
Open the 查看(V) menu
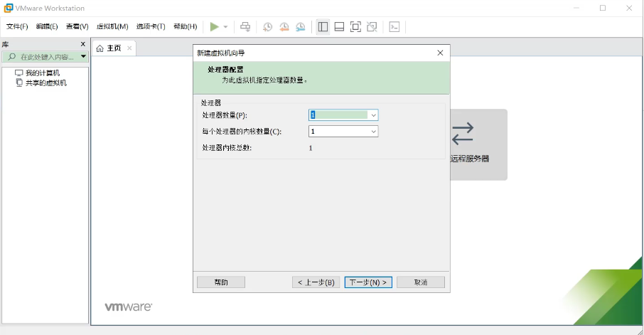[77, 27]
